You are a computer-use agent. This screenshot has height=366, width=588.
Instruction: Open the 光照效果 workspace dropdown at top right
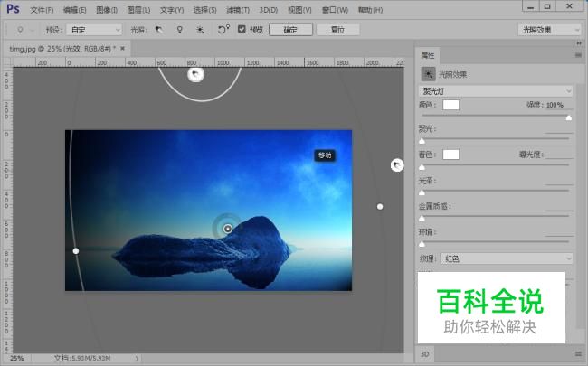549,30
